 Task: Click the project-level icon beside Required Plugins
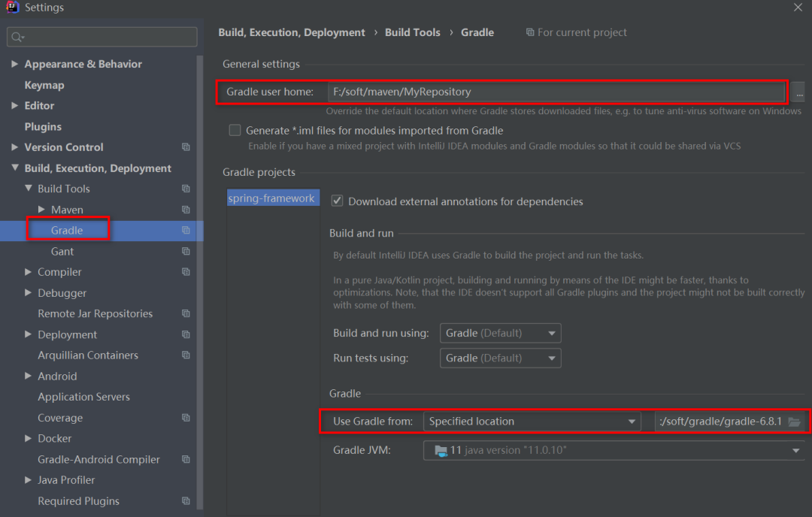(x=186, y=501)
